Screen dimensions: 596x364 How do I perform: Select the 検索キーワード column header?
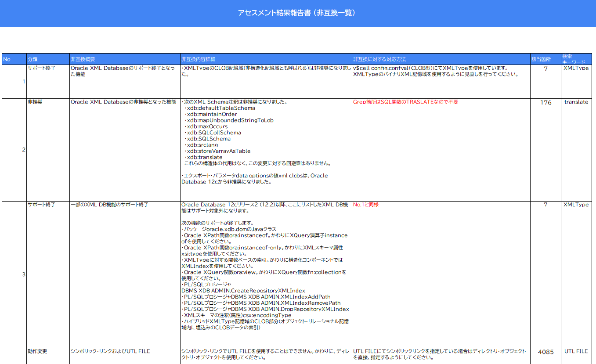click(576, 59)
